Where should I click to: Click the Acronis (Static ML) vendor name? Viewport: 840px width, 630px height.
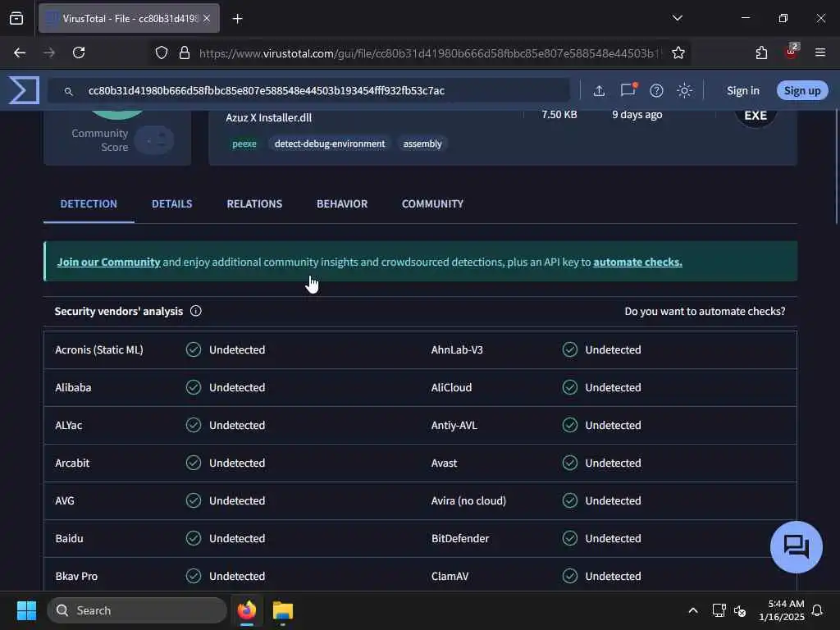coord(99,349)
